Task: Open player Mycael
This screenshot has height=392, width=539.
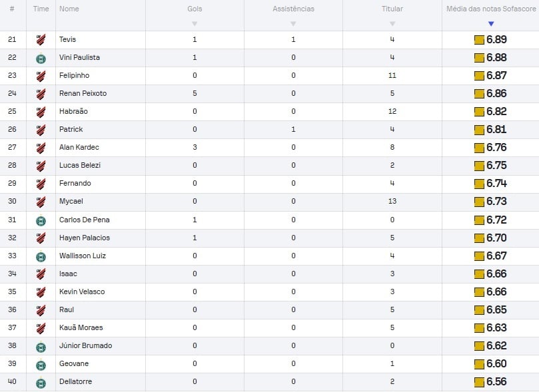Action: pyautogui.click(x=71, y=201)
